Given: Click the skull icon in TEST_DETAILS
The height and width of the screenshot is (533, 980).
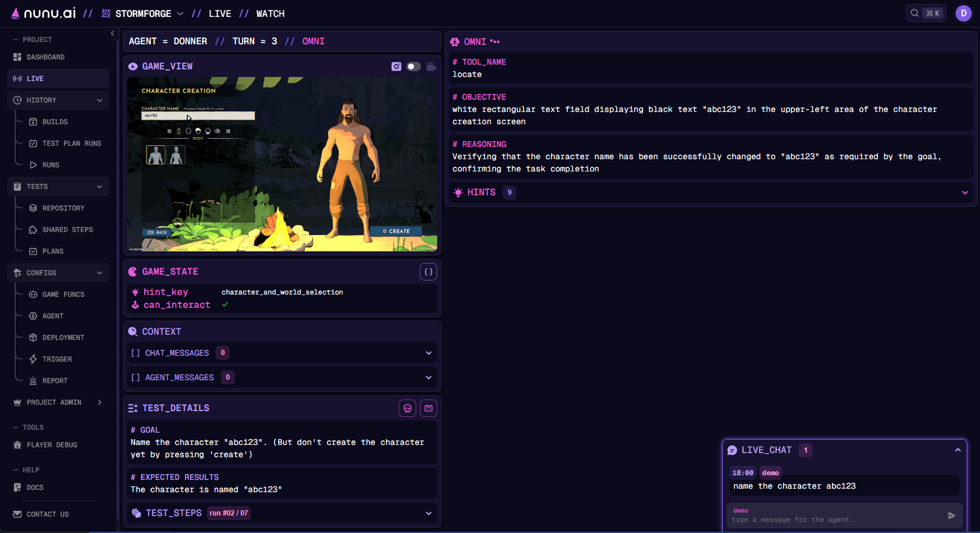Looking at the screenshot, I should point(408,408).
